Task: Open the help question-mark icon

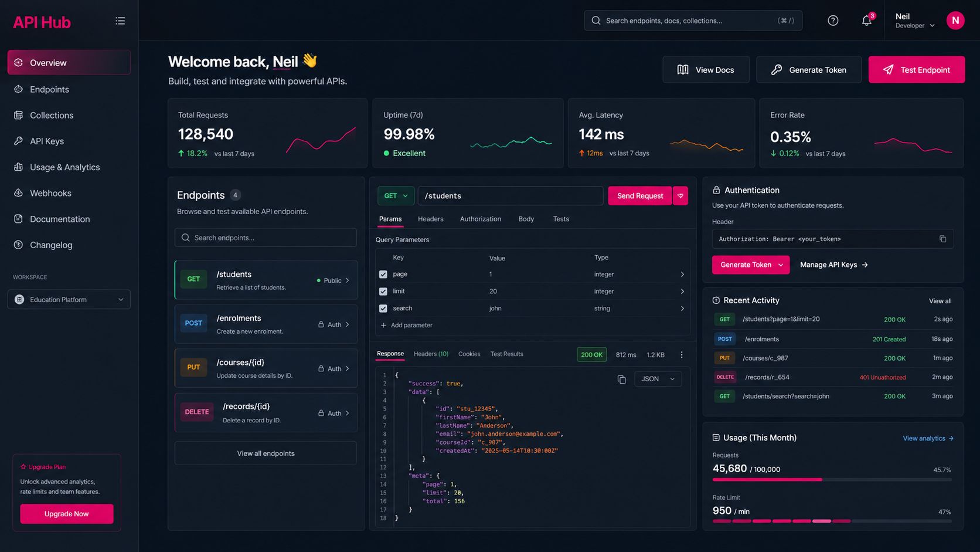Action: (833, 21)
